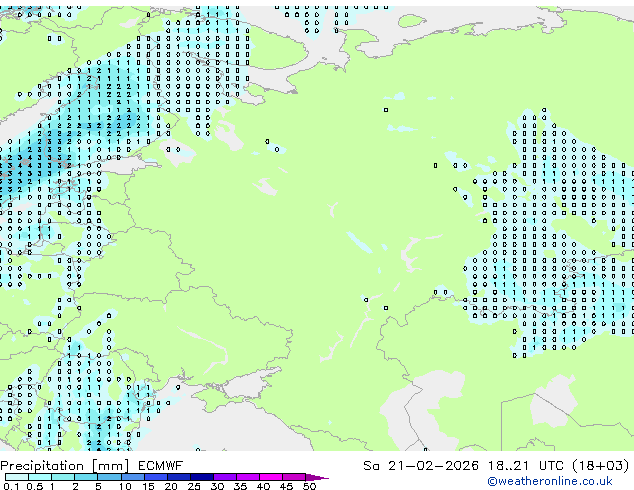634x490 pixels.
Task: Select the '25' legend scale label
Action: click(x=194, y=486)
